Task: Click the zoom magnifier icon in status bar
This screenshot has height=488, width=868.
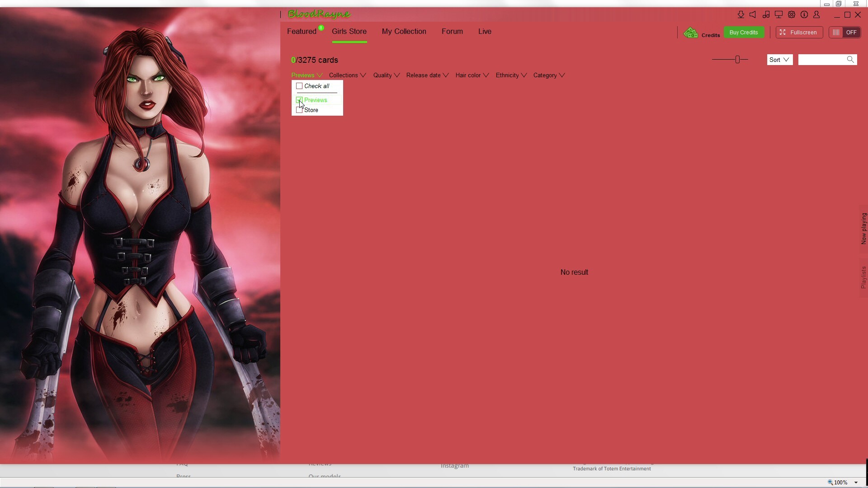Action: click(x=830, y=482)
